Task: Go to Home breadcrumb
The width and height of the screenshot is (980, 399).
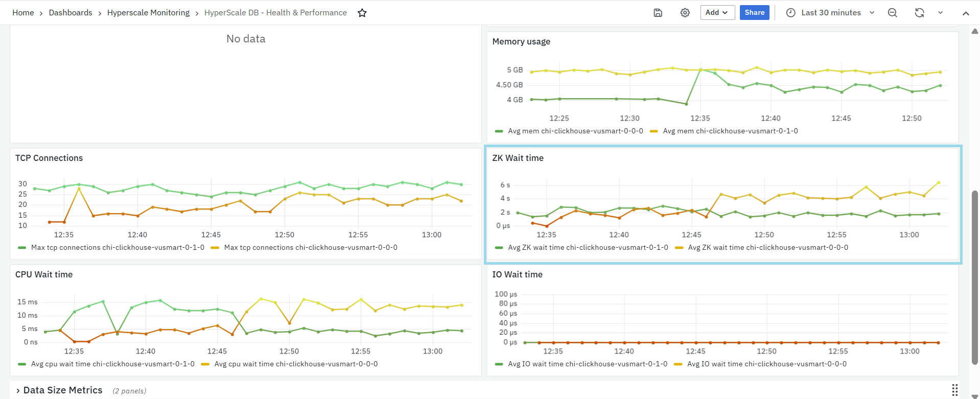Action: point(23,13)
